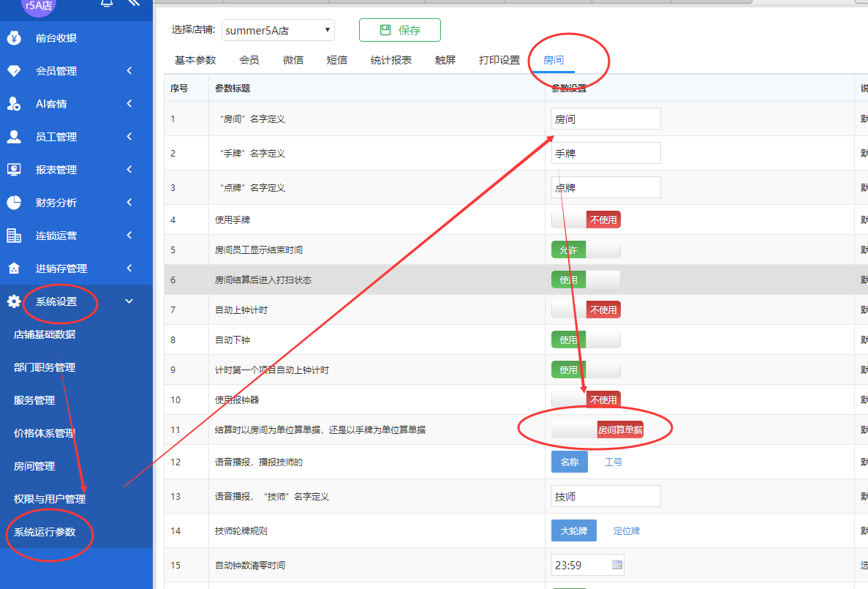Screen dimensions: 868x589
Task: Click the 财务分析 pie chart icon
Action: tap(14, 203)
